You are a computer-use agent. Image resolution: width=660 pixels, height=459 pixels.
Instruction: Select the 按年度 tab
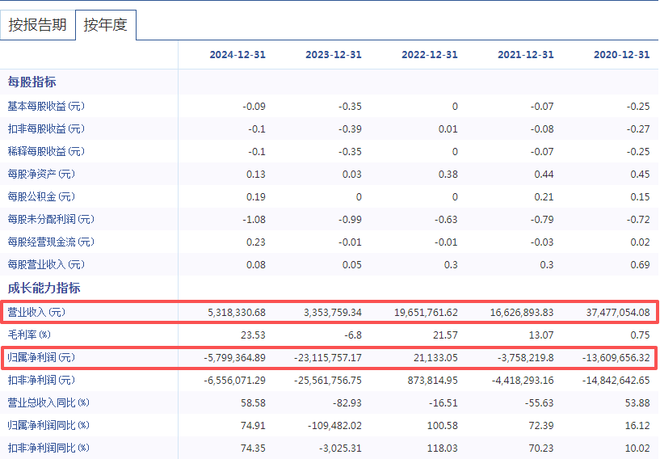click(105, 25)
